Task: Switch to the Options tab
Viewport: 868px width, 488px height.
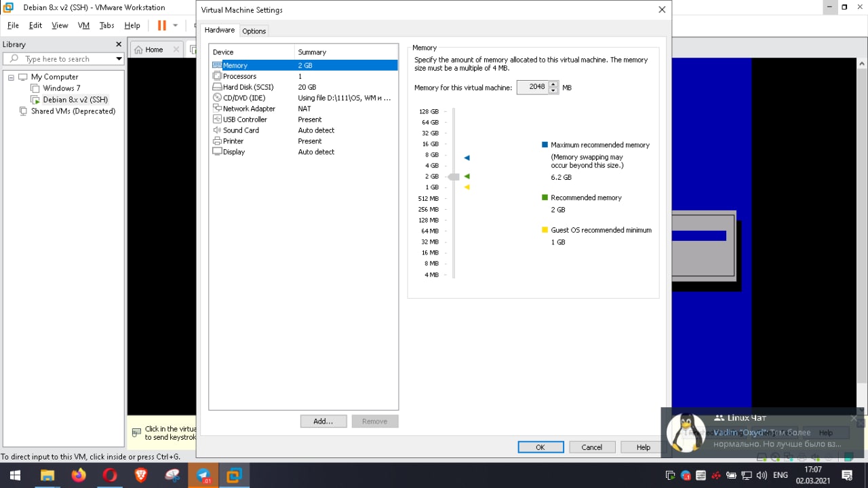Action: [x=254, y=31]
